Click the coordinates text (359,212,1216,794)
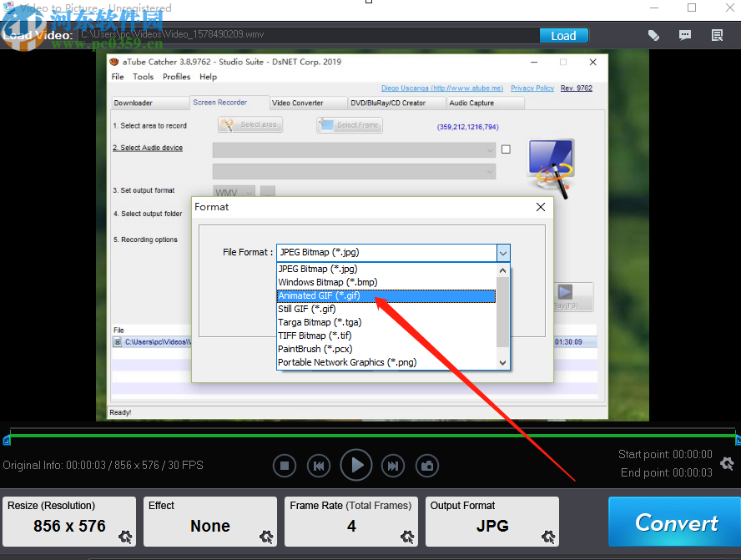 coord(467,127)
